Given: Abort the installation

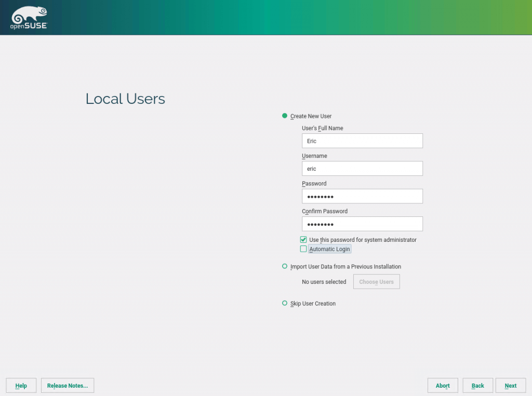Looking at the screenshot, I should [x=443, y=385].
